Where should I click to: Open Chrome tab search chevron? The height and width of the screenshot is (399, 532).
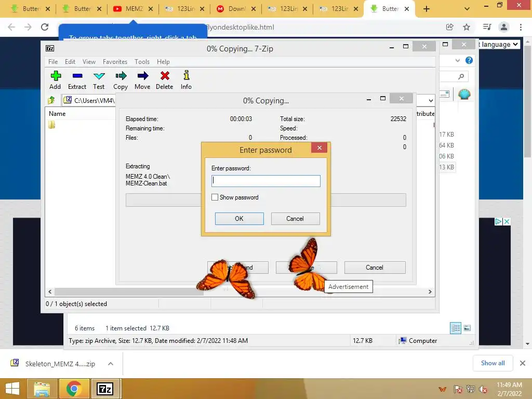pos(467,9)
